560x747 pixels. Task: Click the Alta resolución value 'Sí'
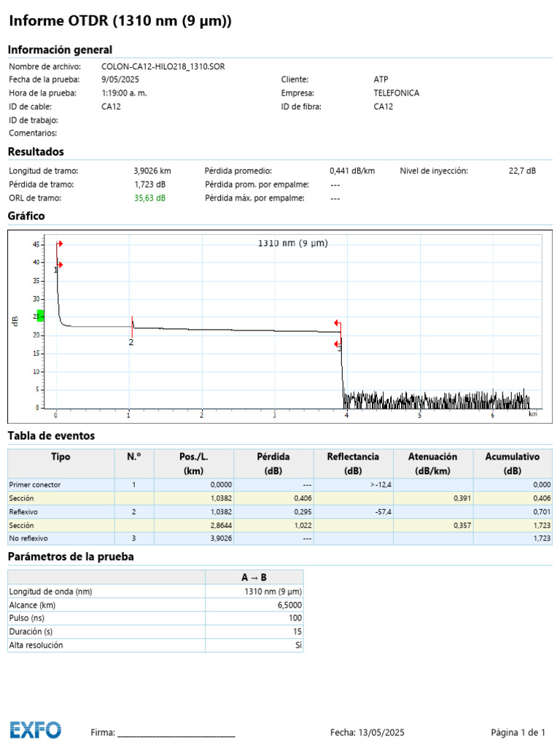(x=298, y=645)
